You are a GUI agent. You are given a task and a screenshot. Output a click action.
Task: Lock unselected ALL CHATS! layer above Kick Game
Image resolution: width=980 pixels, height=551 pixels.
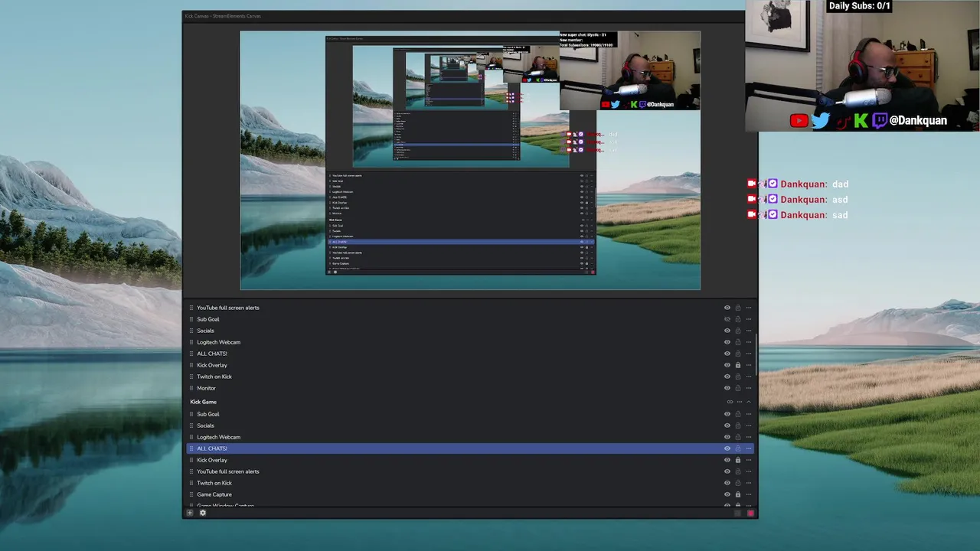click(738, 354)
